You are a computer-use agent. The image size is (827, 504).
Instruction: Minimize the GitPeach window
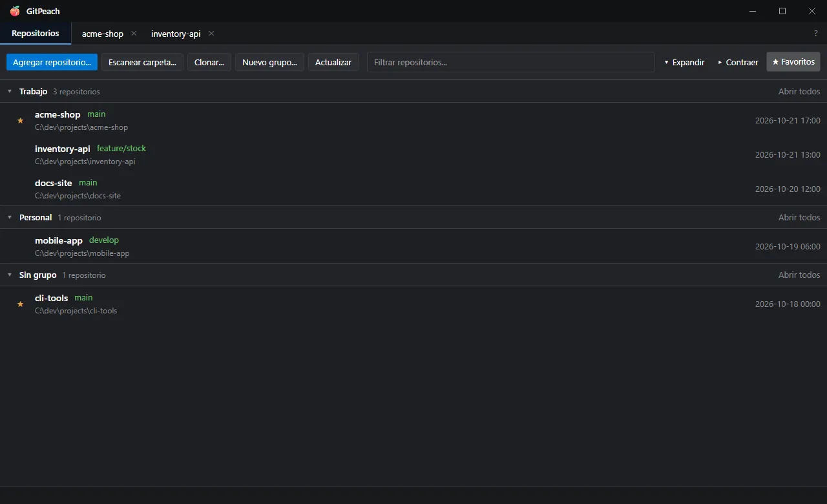[753, 11]
